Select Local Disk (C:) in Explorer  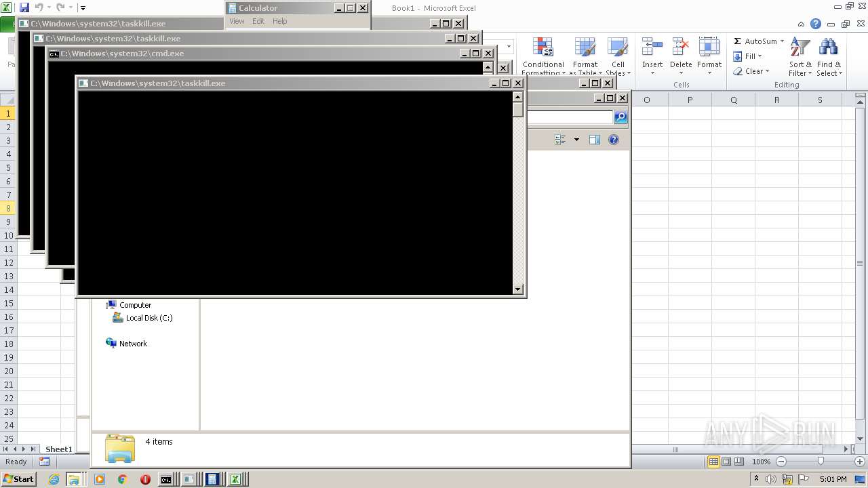click(149, 318)
